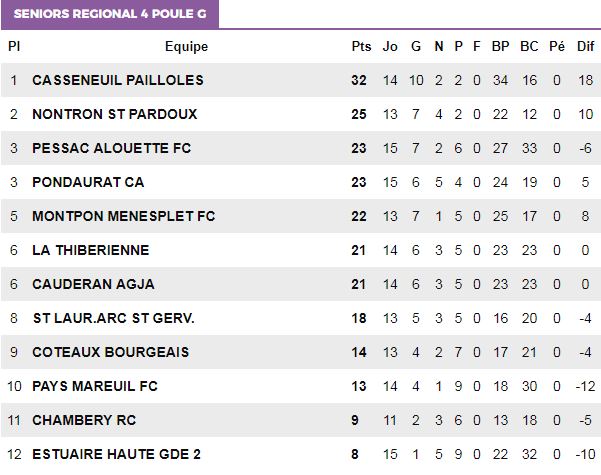This screenshot has width=601, height=475.
Task: Open the Pondaurat CA team entry
Action: [x=88, y=182]
